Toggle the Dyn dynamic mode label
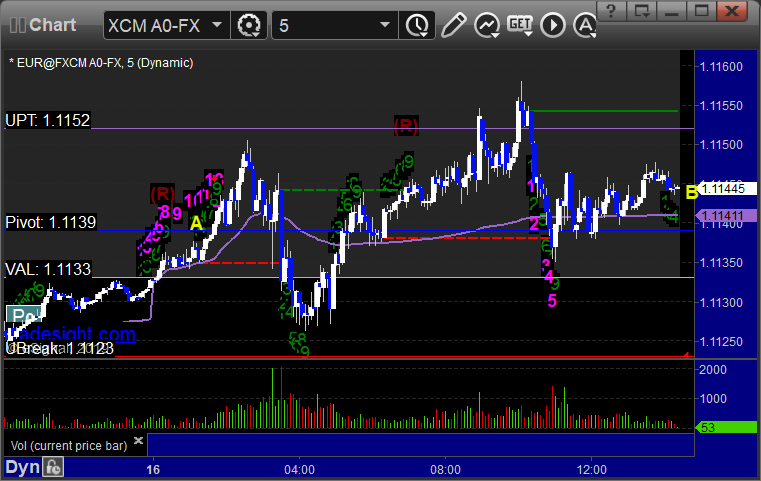 click(x=22, y=468)
